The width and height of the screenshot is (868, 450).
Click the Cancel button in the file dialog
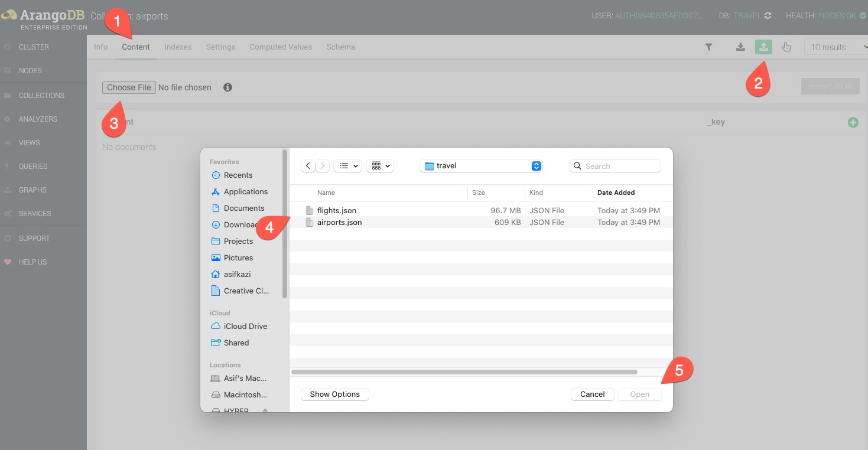tap(592, 394)
